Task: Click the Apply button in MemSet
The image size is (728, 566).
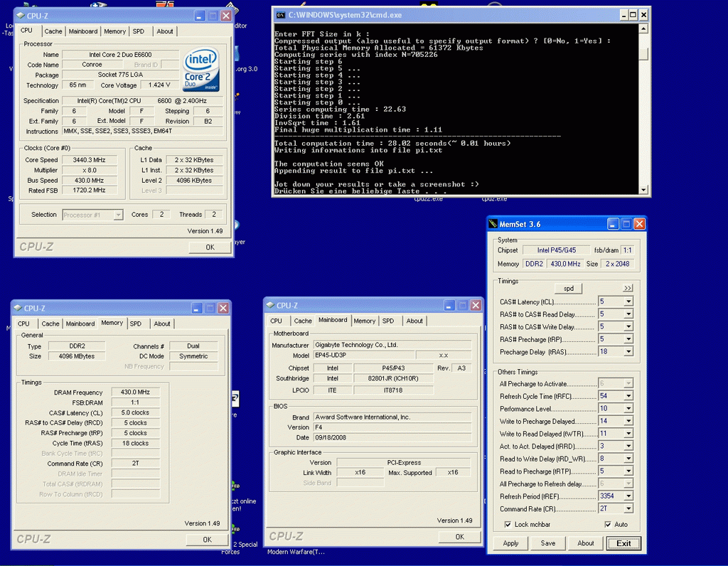Action: (x=510, y=543)
